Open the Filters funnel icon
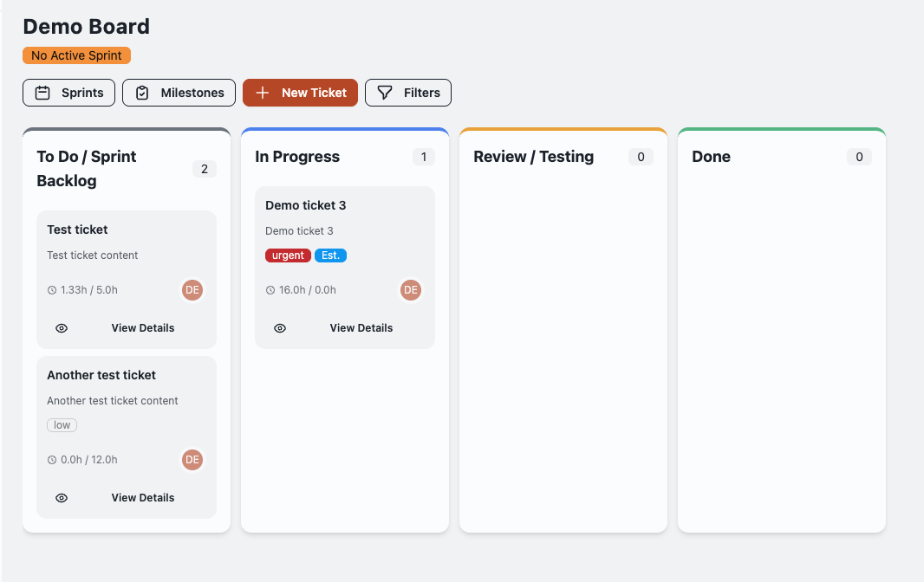924x582 pixels. tap(383, 93)
